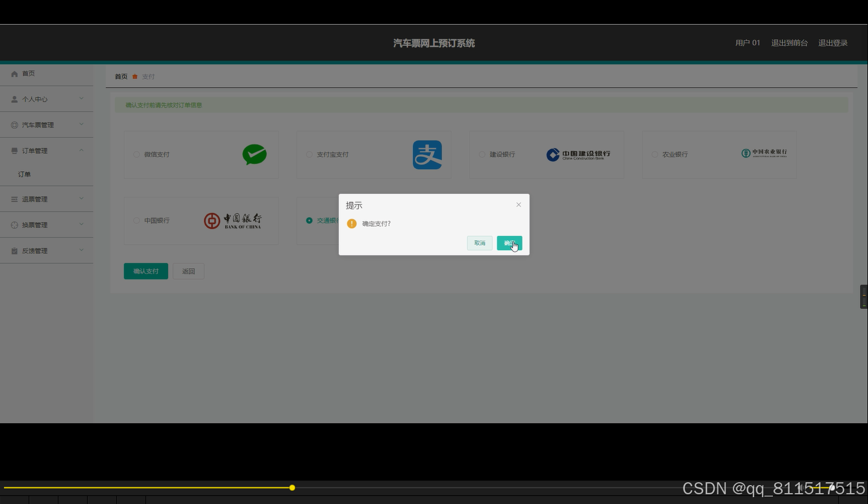Click the orange warning icon in the dialog
Image resolution: width=868 pixels, height=504 pixels.
pyautogui.click(x=352, y=223)
